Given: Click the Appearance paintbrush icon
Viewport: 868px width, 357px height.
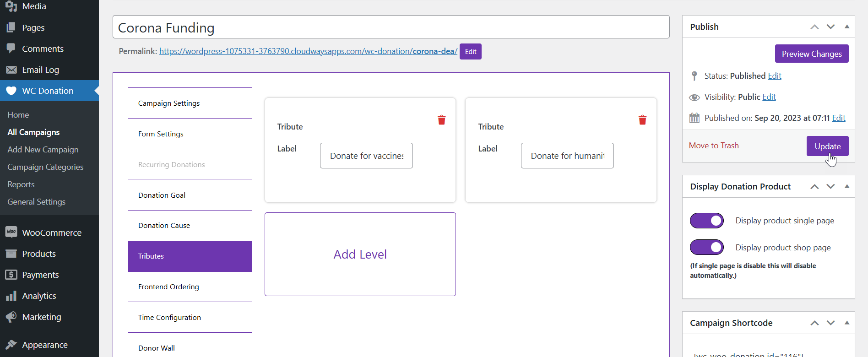Looking at the screenshot, I should [11, 345].
